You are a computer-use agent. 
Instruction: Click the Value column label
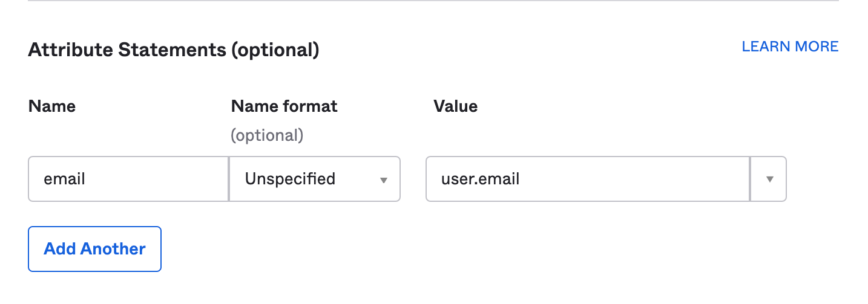point(455,106)
